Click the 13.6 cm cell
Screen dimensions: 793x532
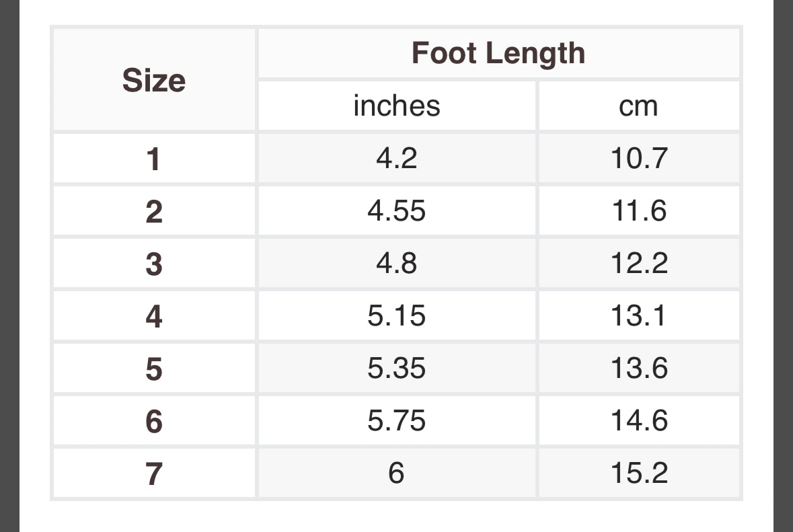(639, 369)
